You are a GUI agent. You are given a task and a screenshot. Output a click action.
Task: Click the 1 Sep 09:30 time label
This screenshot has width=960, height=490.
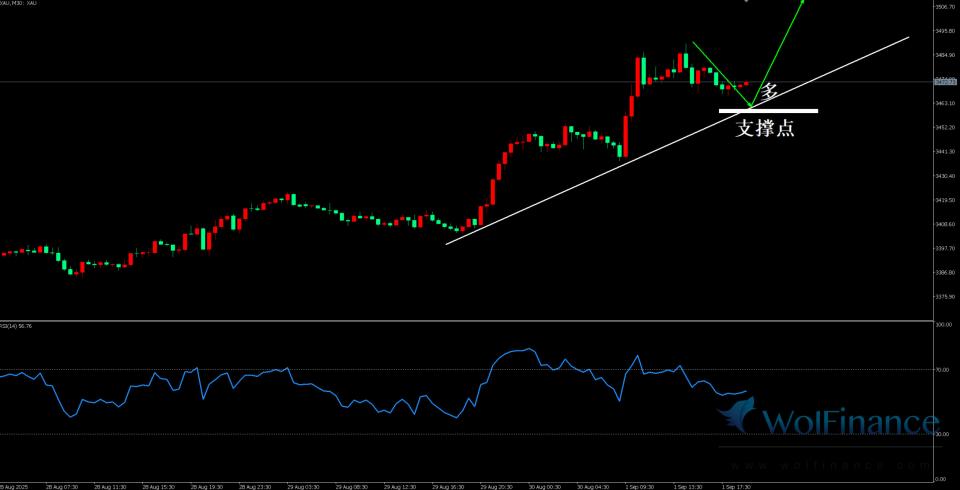point(641,486)
